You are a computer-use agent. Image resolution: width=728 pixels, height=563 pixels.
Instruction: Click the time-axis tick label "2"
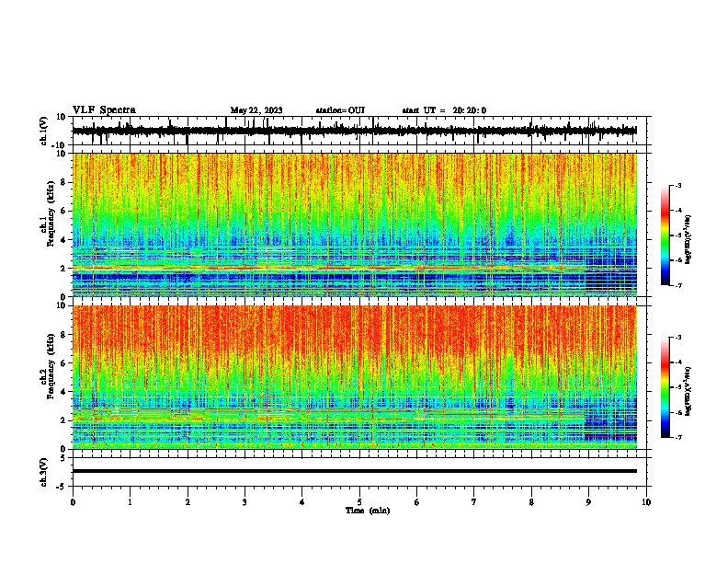click(x=188, y=502)
